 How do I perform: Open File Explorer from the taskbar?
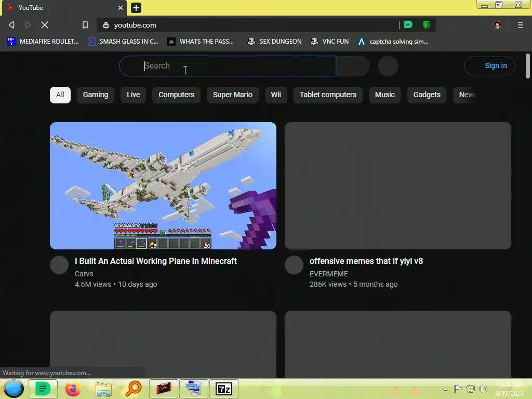(x=103, y=389)
